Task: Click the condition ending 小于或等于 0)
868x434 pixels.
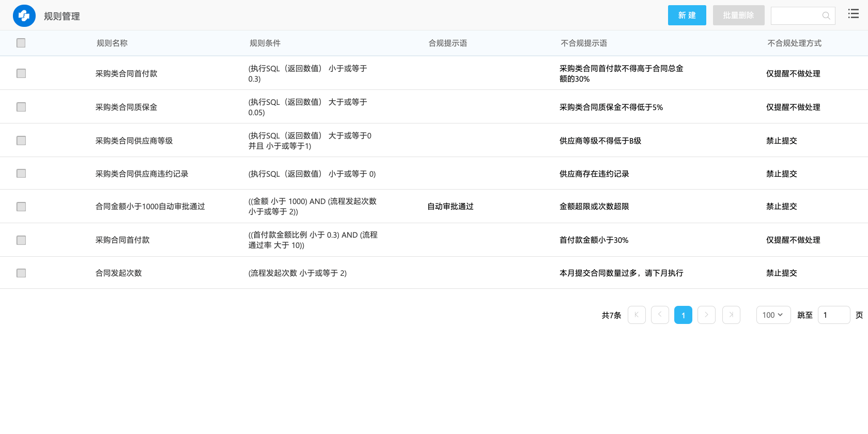Action: tap(312, 174)
